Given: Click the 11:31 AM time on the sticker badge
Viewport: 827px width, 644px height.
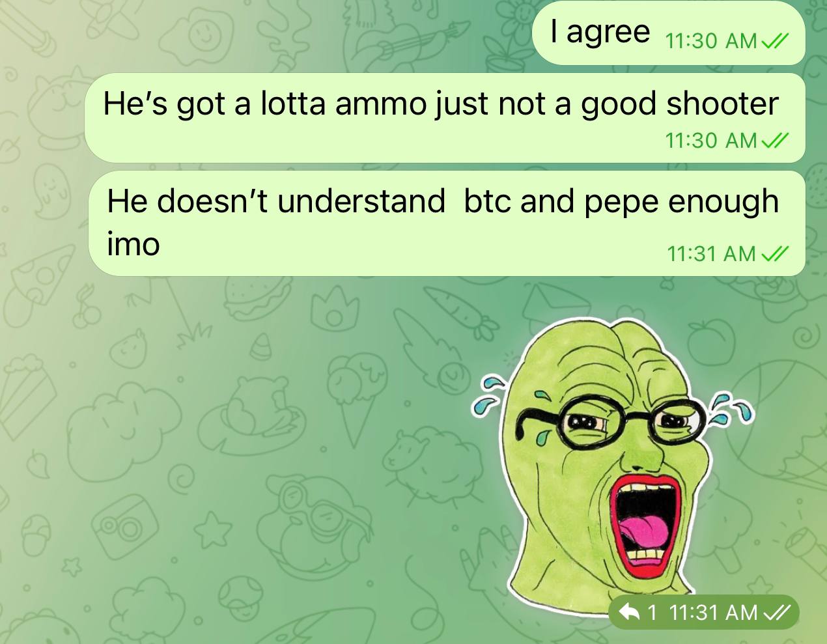Looking at the screenshot, I should (713, 613).
